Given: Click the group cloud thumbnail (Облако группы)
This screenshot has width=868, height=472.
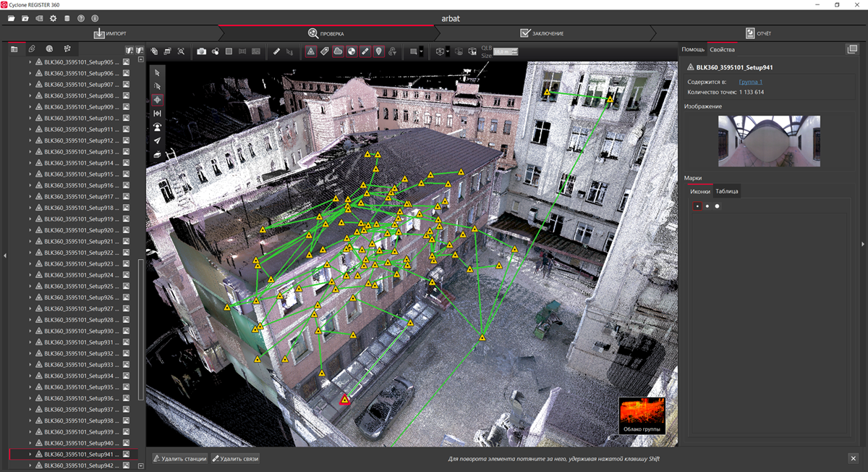Looking at the screenshot, I should coord(642,416).
